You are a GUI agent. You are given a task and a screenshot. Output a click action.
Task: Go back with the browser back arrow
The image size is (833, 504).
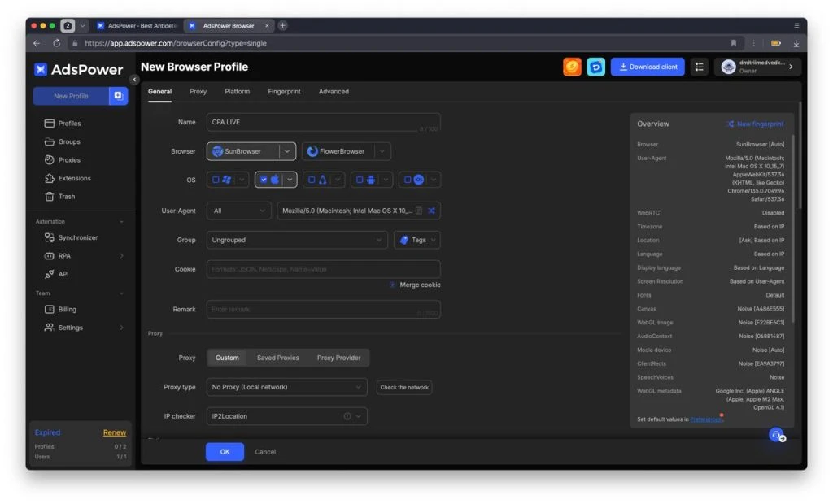click(x=37, y=43)
